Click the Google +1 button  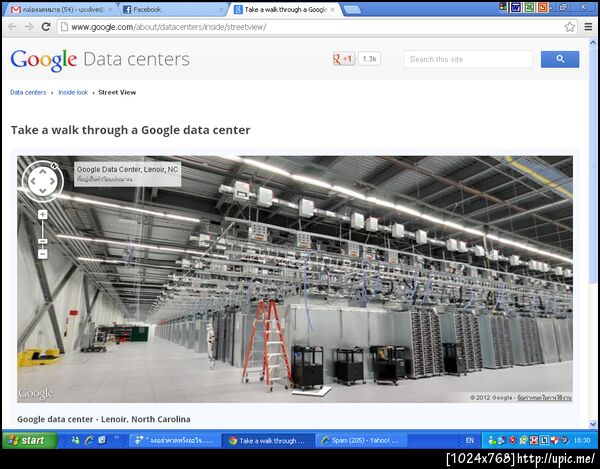pyautogui.click(x=343, y=59)
